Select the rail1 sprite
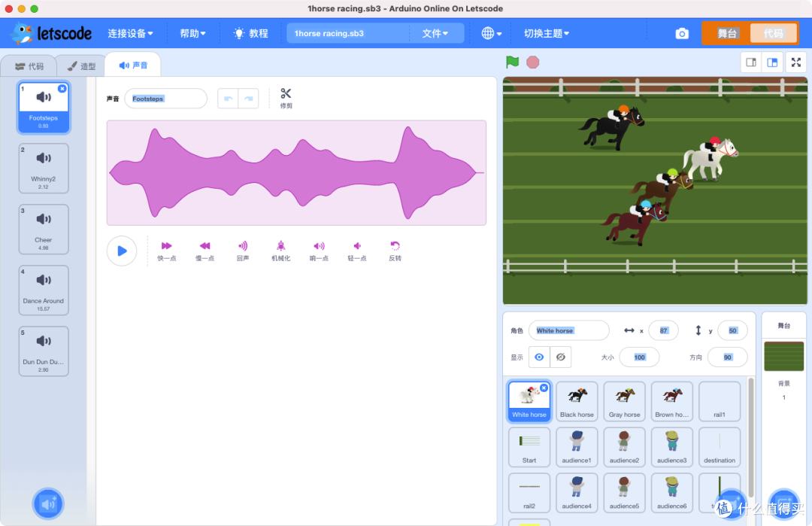 pos(720,401)
